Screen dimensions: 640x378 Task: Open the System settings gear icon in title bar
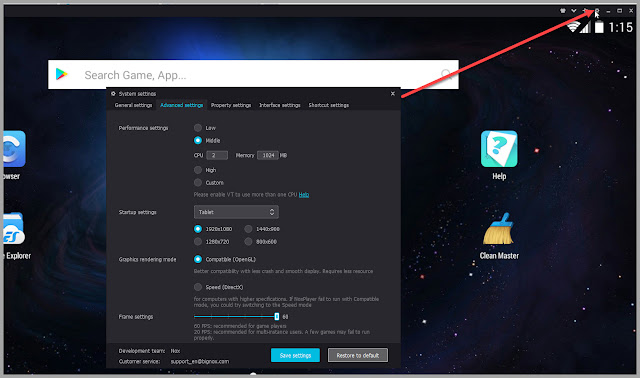coord(597,11)
